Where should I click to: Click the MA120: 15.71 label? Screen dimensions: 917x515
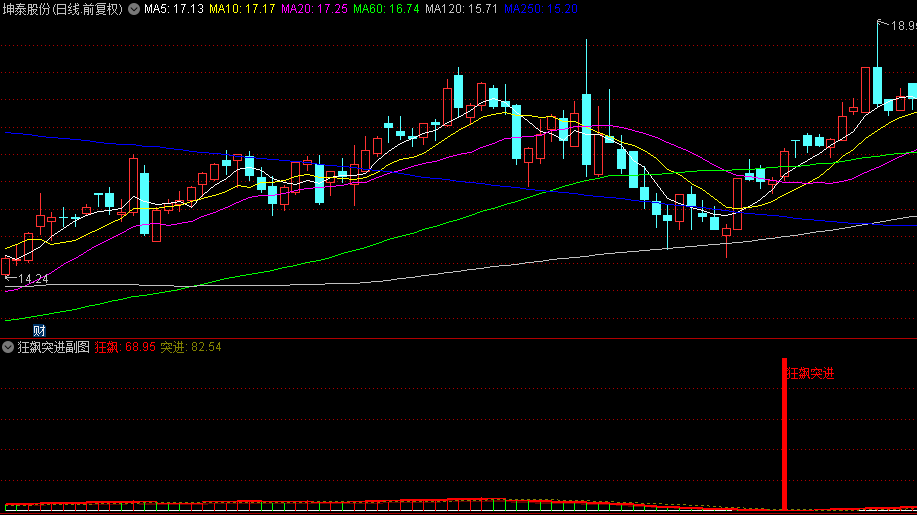pos(461,9)
